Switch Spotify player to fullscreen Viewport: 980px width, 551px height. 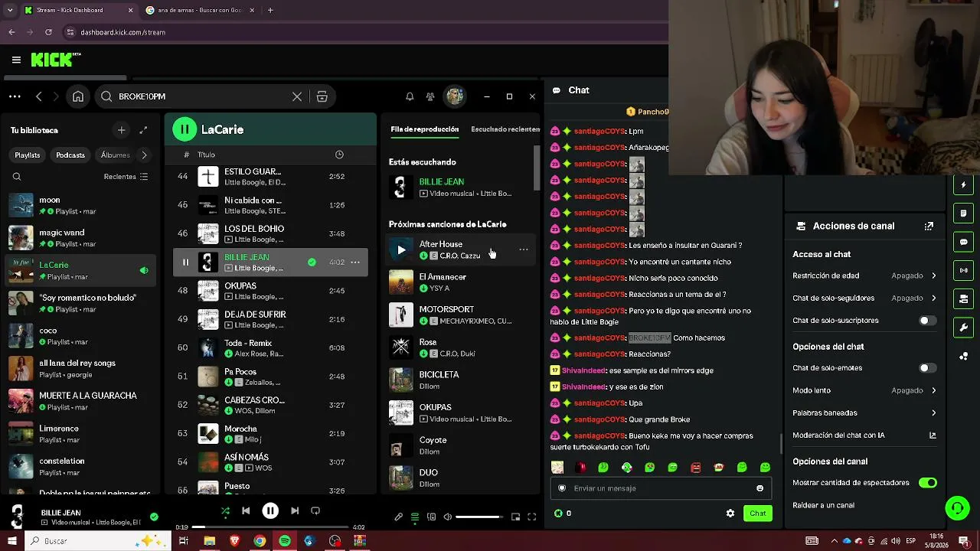[x=532, y=517]
